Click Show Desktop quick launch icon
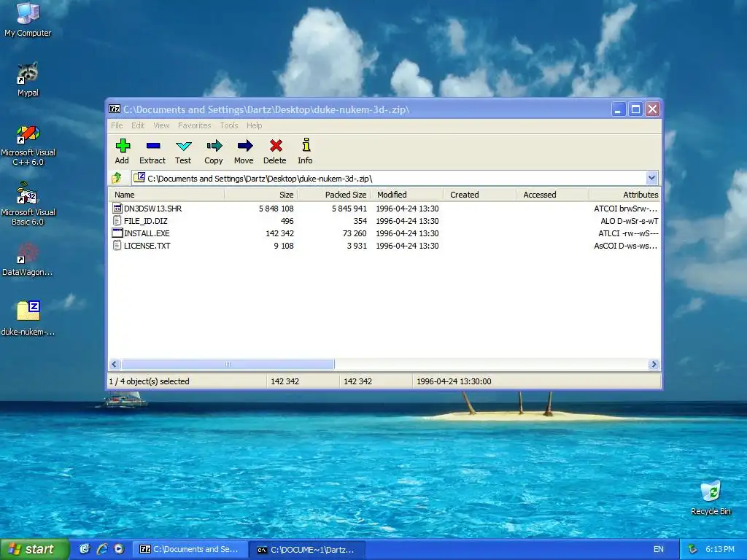 (x=85, y=549)
